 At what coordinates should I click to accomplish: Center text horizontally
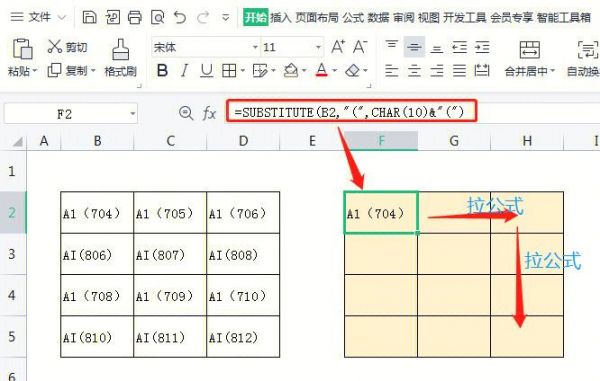[414, 70]
